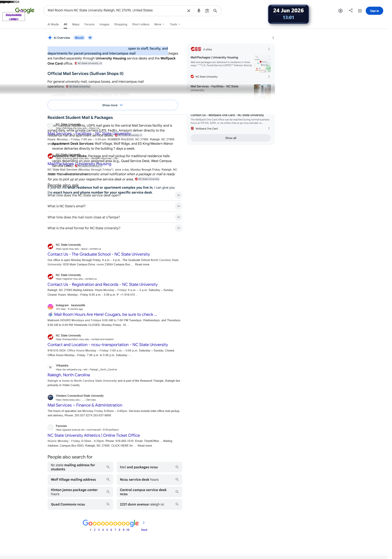
Task: Open the Tools dropdown
Action: point(175,25)
